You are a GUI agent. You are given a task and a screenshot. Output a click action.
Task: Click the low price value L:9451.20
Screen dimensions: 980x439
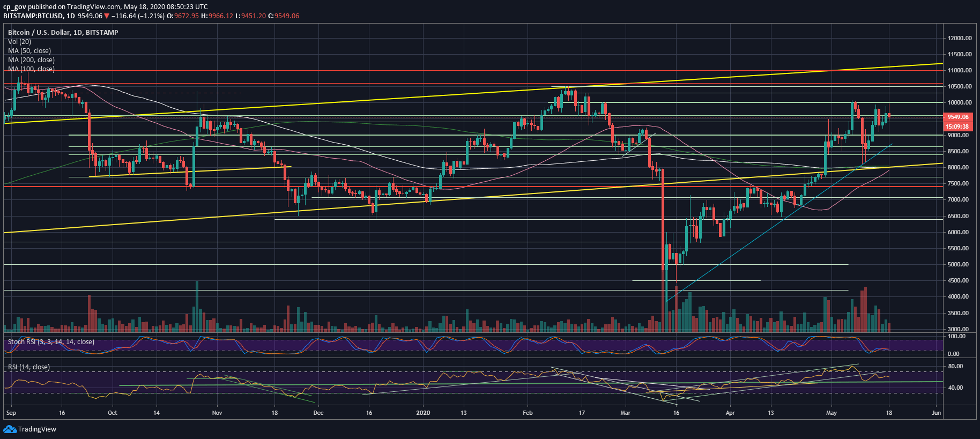[251, 16]
